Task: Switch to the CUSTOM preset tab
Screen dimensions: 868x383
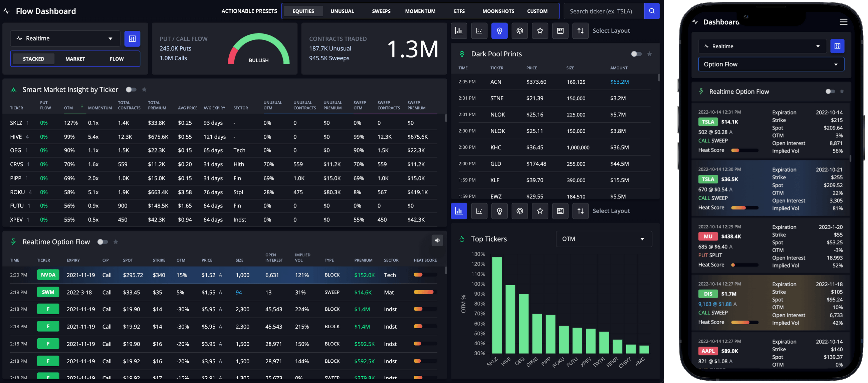Action: [x=537, y=11]
